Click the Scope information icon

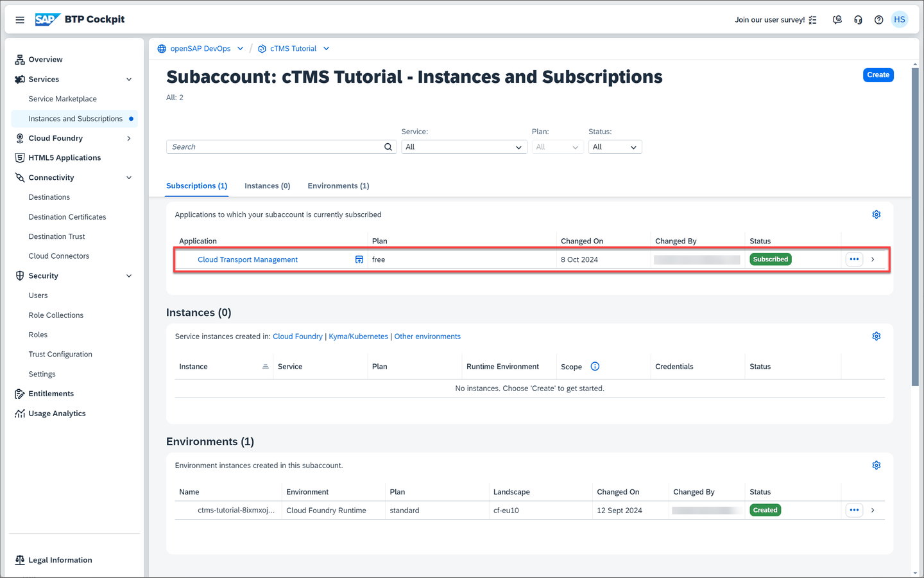(595, 367)
